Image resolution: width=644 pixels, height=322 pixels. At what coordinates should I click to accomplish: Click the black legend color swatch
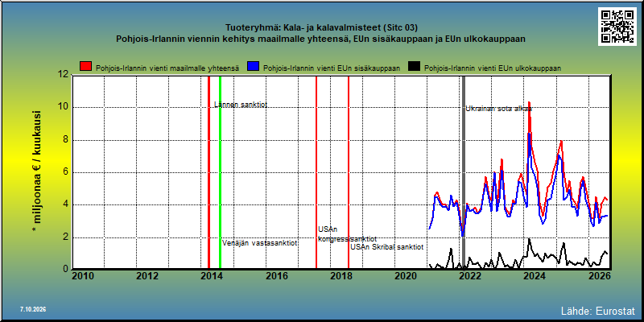click(414, 67)
